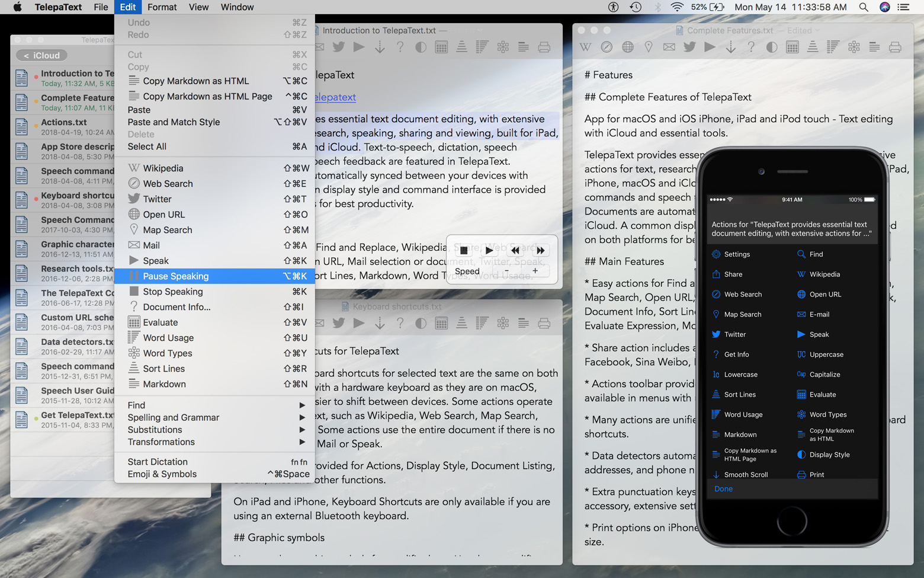924x578 pixels.
Task: Click Twitter bird icon in Complete Features toolbar
Action: point(690,47)
